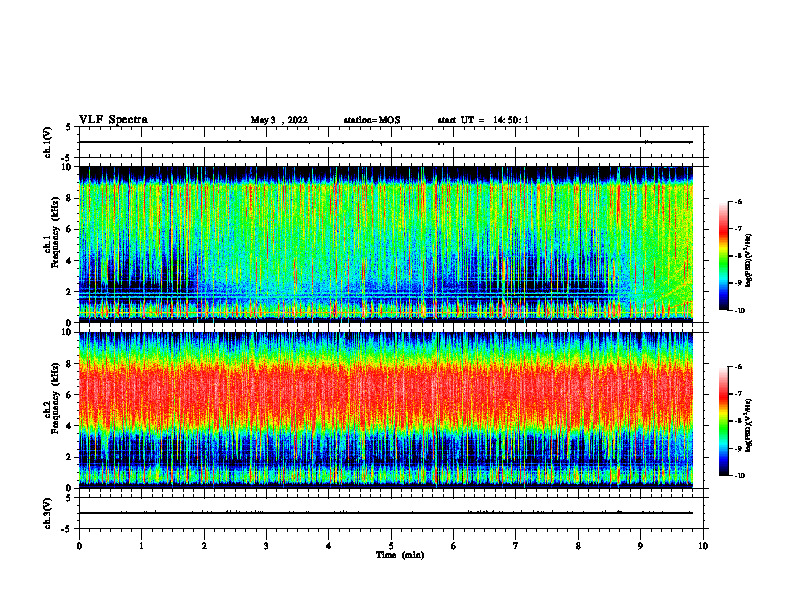This screenshot has width=792, height=612.
Task: Select the "May 3, 2022" date label
Action: click(279, 120)
